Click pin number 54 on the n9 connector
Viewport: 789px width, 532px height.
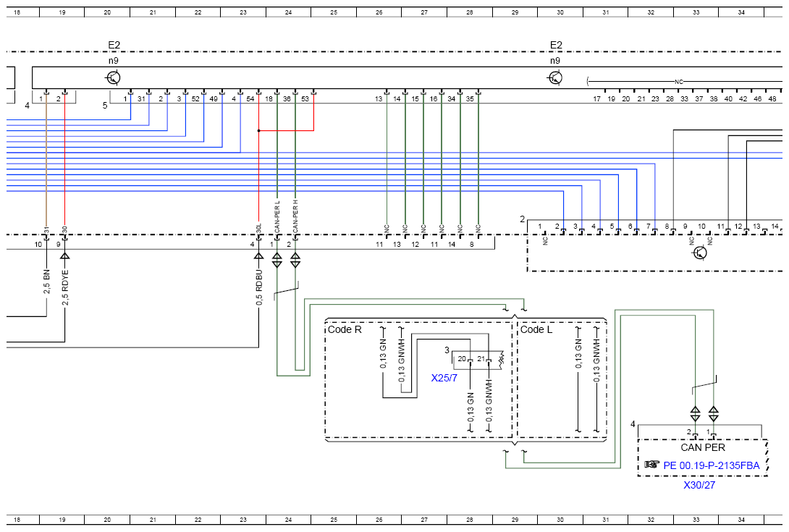click(x=250, y=99)
